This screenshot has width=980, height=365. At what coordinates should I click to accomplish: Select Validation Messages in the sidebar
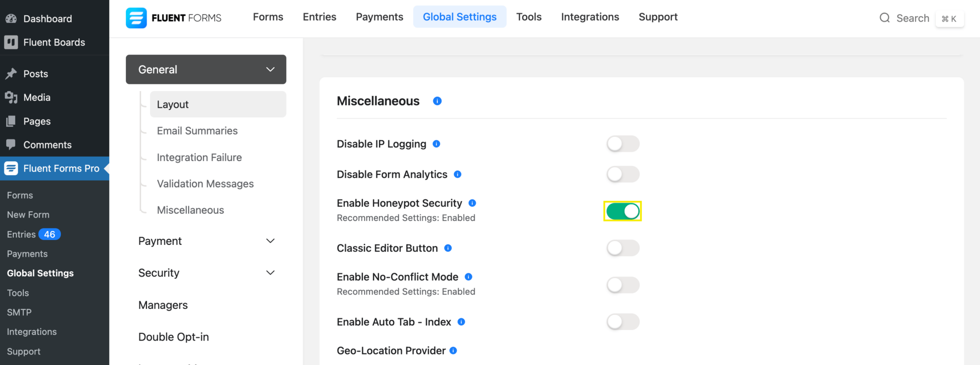coord(205,183)
